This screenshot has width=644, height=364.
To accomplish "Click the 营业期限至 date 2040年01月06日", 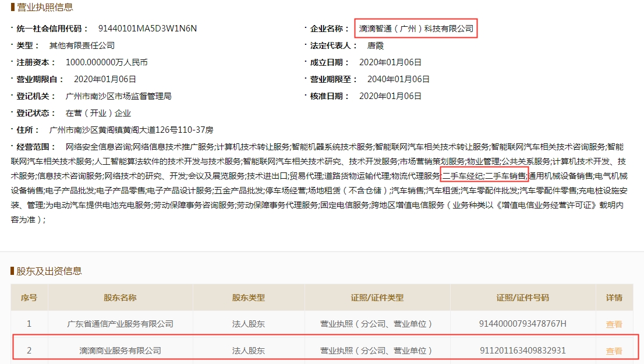I will [x=398, y=79].
